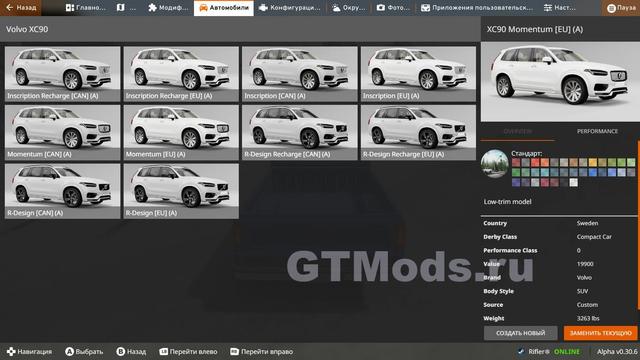Open the Фото camera tab
The width and height of the screenshot is (640, 360).
(393, 8)
